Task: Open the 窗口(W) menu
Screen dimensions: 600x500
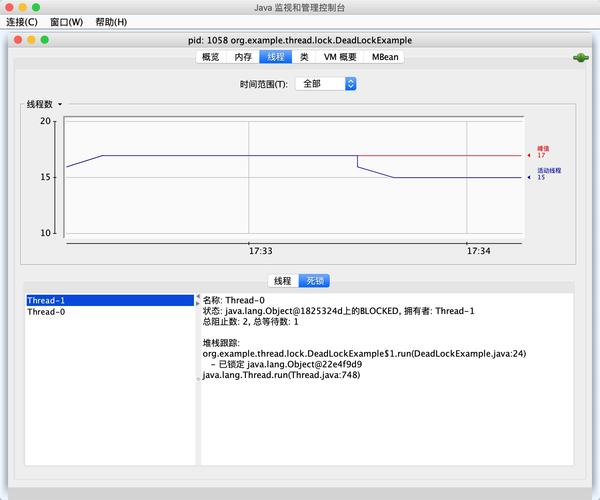Action: click(67, 22)
